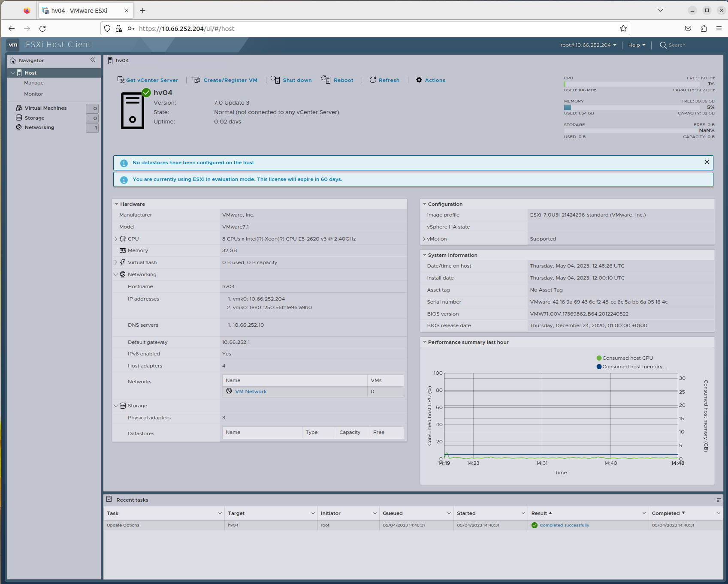Dismiss the no datastores notification

click(707, 162)
